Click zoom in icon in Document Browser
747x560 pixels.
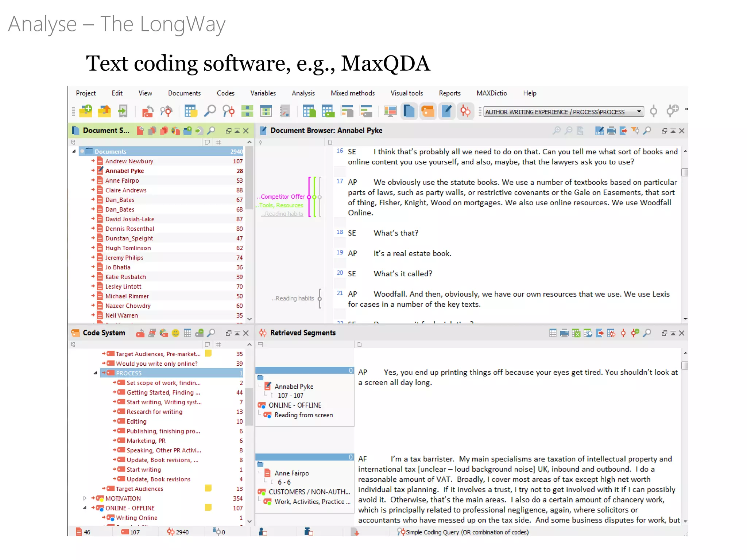[556, 131]
